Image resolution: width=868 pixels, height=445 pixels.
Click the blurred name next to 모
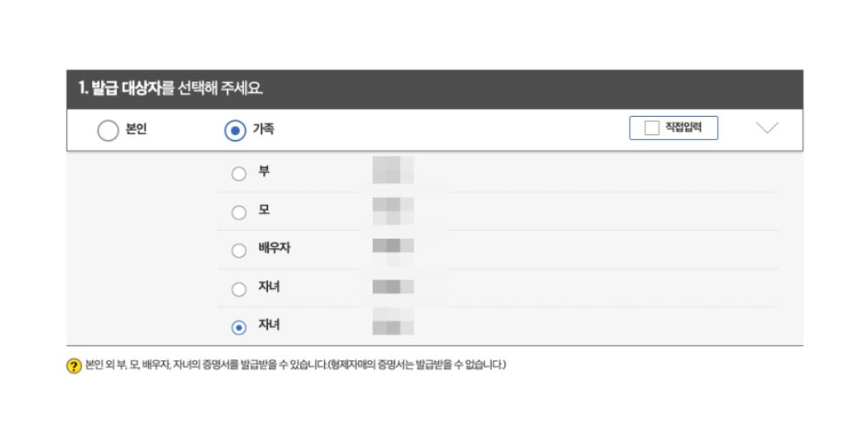pyautogui.click(x=393, y=211)
